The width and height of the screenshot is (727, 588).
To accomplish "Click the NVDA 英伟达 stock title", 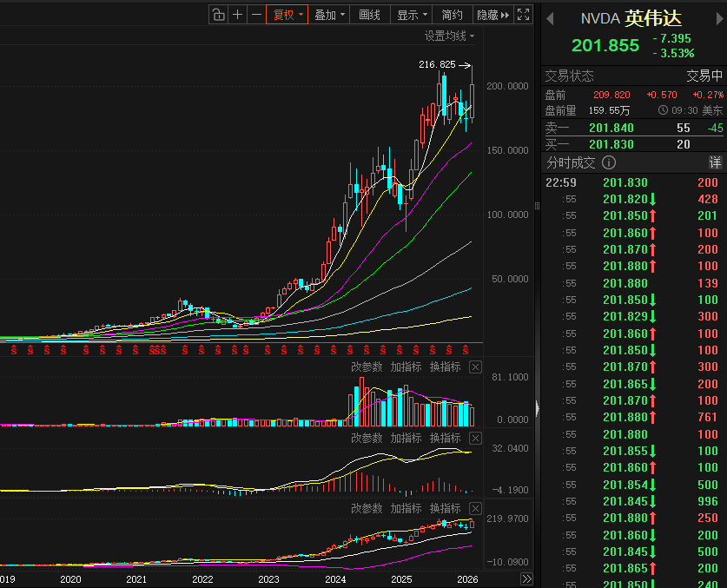I will coord(631,18).
